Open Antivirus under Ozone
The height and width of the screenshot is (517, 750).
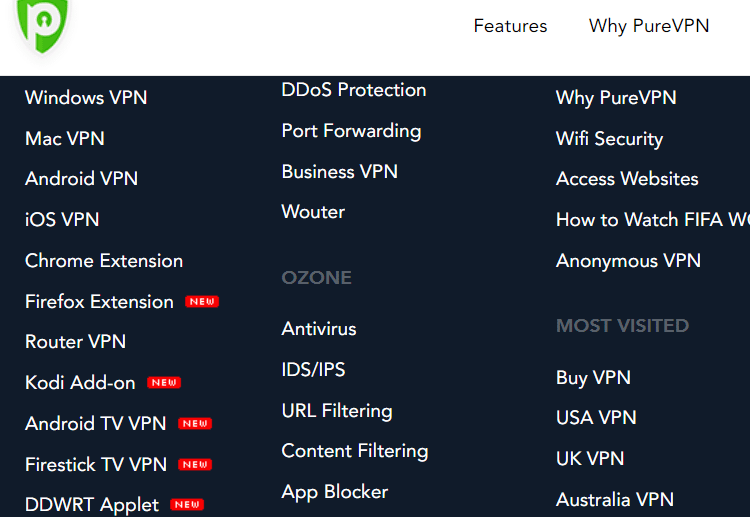[319, 329]
